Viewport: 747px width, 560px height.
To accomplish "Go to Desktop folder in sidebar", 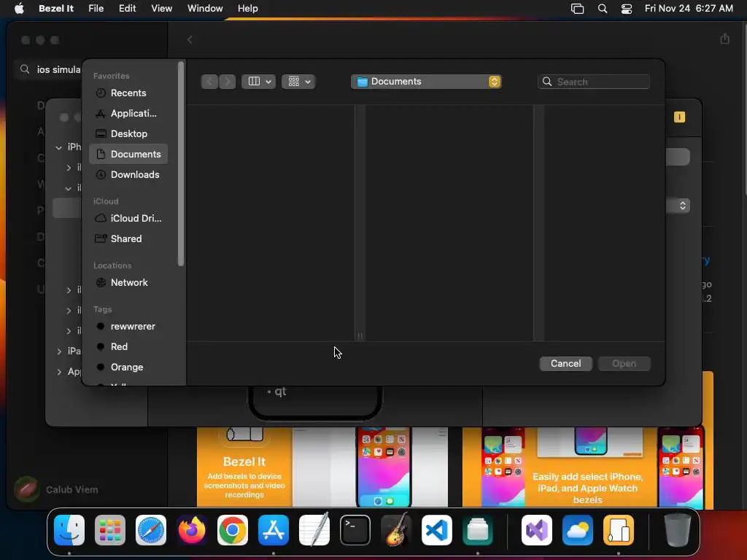I will 128,134.
